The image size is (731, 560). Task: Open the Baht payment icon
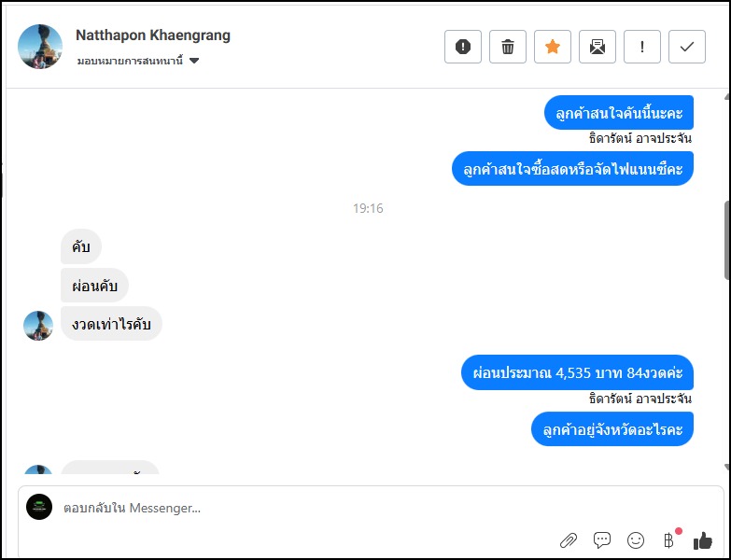click(x=668, y=540)
